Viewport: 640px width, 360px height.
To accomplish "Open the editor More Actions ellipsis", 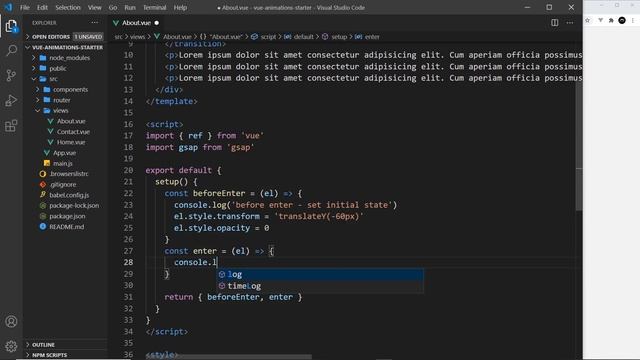I will coord(570,23).
